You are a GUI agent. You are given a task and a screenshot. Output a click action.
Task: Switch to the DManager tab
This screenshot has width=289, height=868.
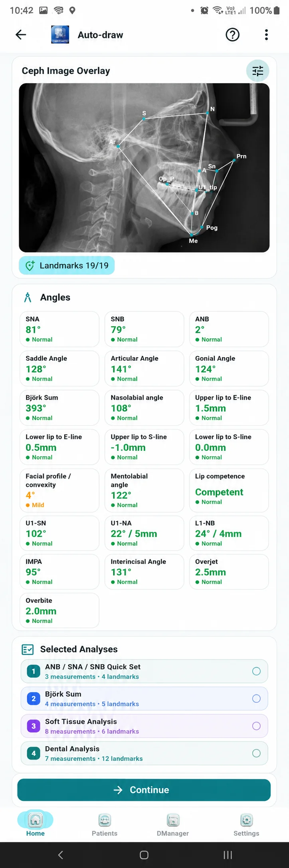click(x=173, y=825)
